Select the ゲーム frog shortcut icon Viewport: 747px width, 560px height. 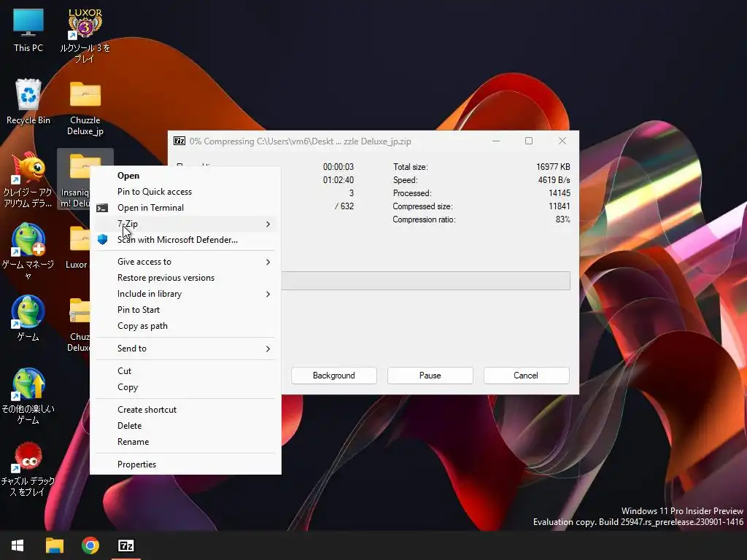28,318
